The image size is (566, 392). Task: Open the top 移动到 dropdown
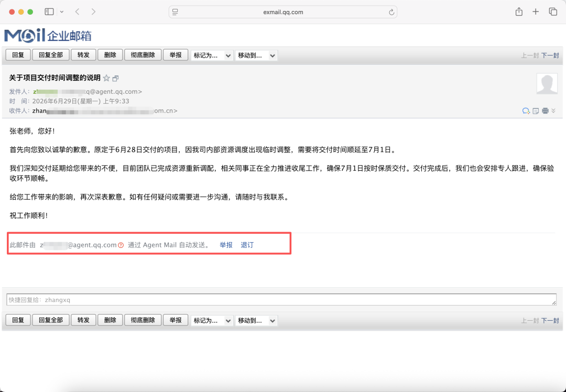(256, 56)
